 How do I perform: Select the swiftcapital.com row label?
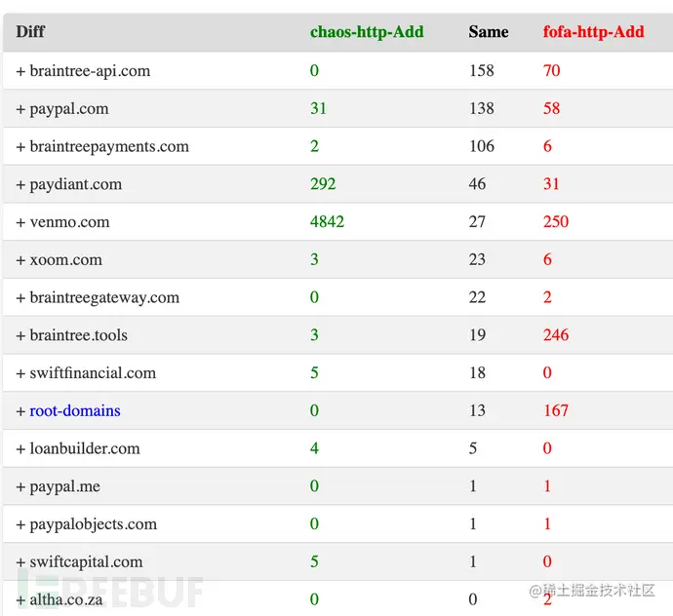click(86, 561)
